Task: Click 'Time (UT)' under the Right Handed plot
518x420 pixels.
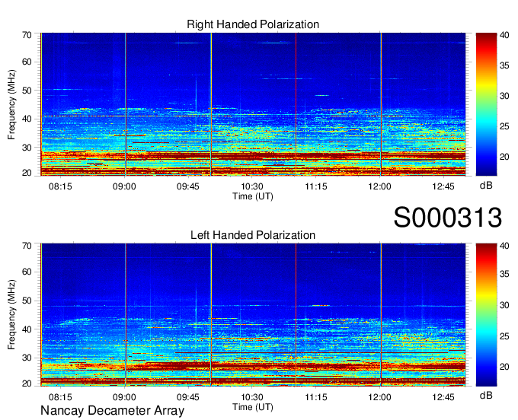Action: (253, 196)
